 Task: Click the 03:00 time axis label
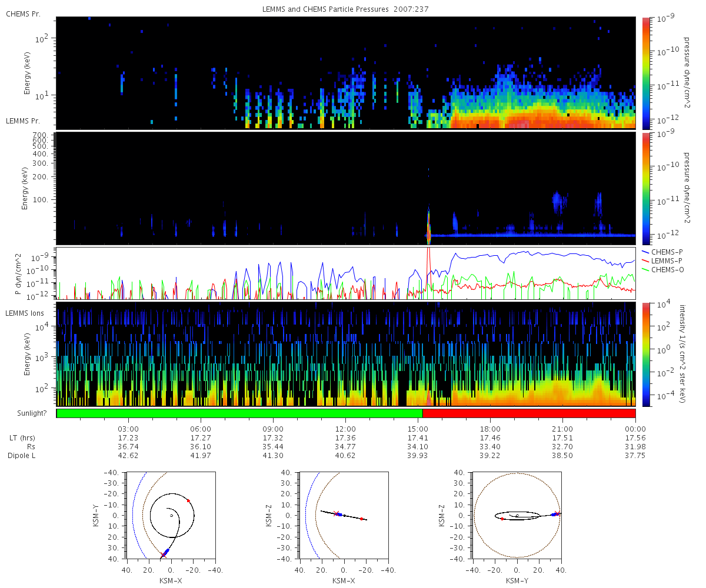coord(128,429)
